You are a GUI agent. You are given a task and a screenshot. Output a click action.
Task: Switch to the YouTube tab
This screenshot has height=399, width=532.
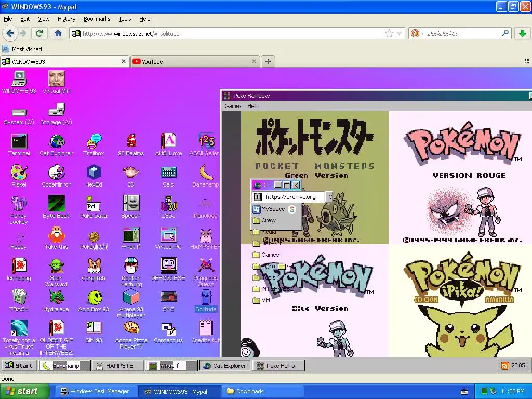pyautogui.click(x=195, y=61)
